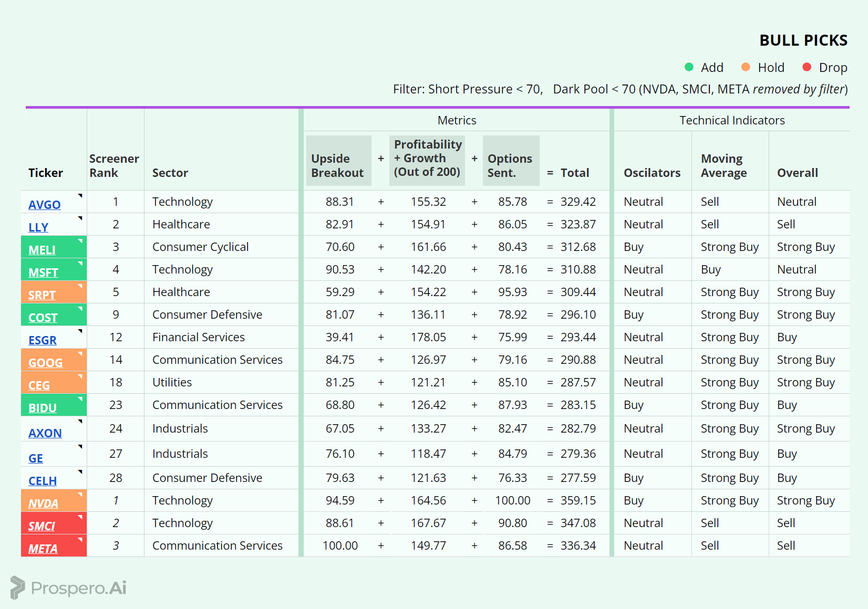The height and width of the screenshot is (609, 868).
Task: Select Financial Services sector cell
Action: (x=199, y=337)
